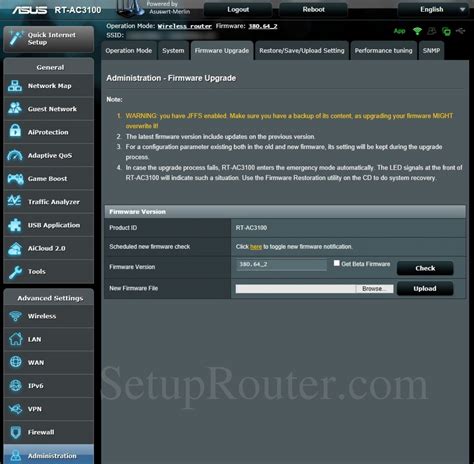Screen dimensions: 474x464
Task: Open the English language dropdown
Action: click(x=433, y=9)
